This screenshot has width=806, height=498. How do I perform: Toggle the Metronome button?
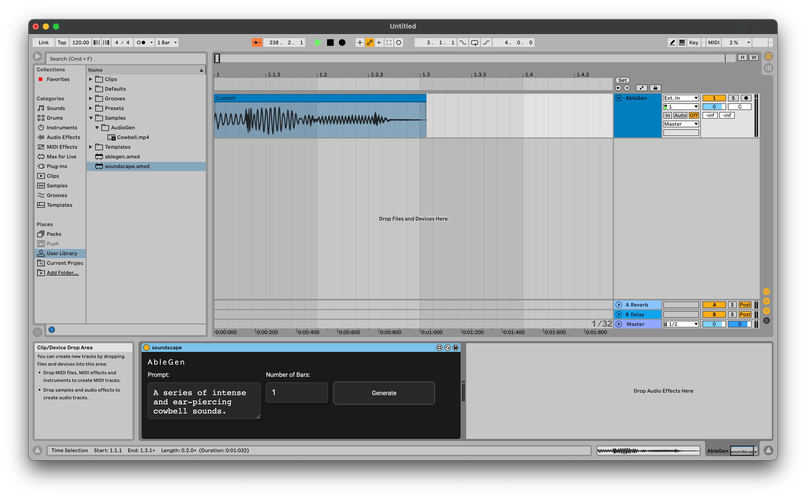click(141, 43)
